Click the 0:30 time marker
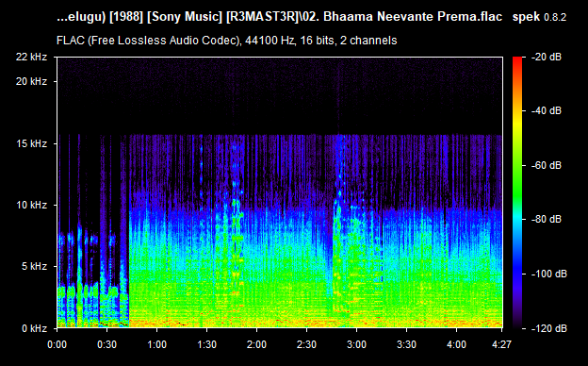Viewport: 588px width, 366px height. point(106,344)
